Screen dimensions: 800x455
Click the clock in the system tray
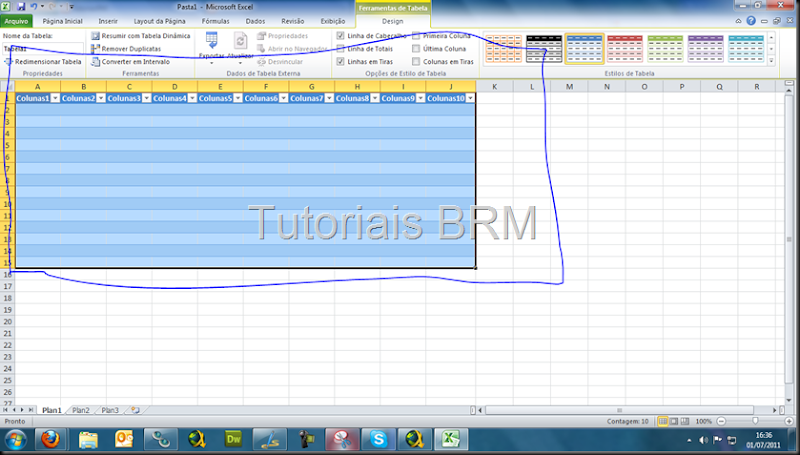(763, 440)
